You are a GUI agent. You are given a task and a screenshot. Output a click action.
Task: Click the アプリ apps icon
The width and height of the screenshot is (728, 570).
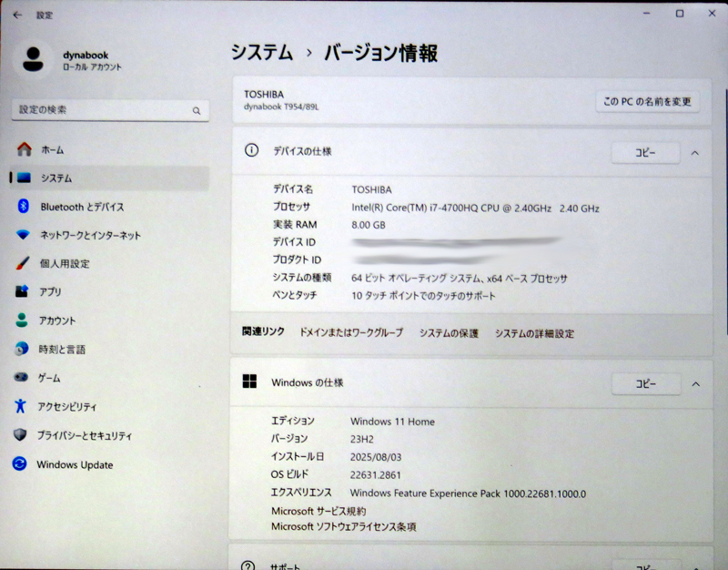pyautogui.click(x=22, y=291)
